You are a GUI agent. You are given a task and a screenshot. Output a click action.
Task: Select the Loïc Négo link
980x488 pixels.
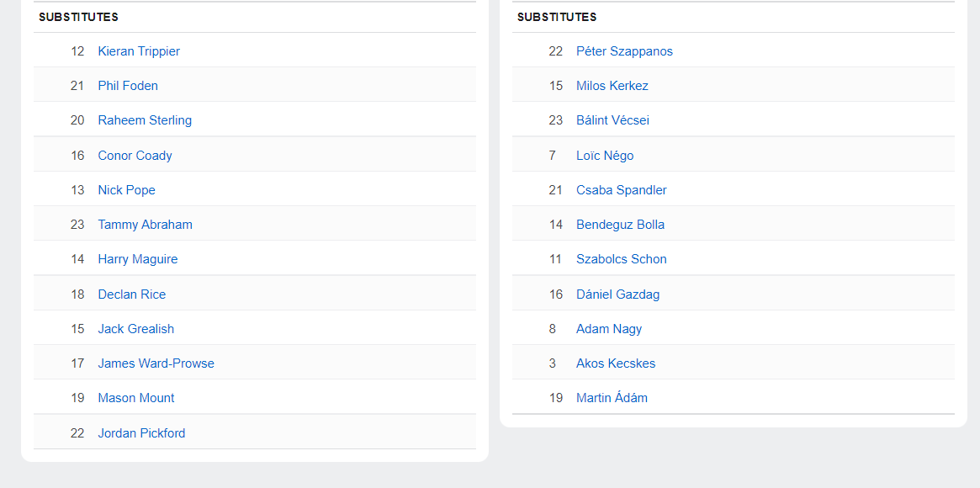coord(605,156)
